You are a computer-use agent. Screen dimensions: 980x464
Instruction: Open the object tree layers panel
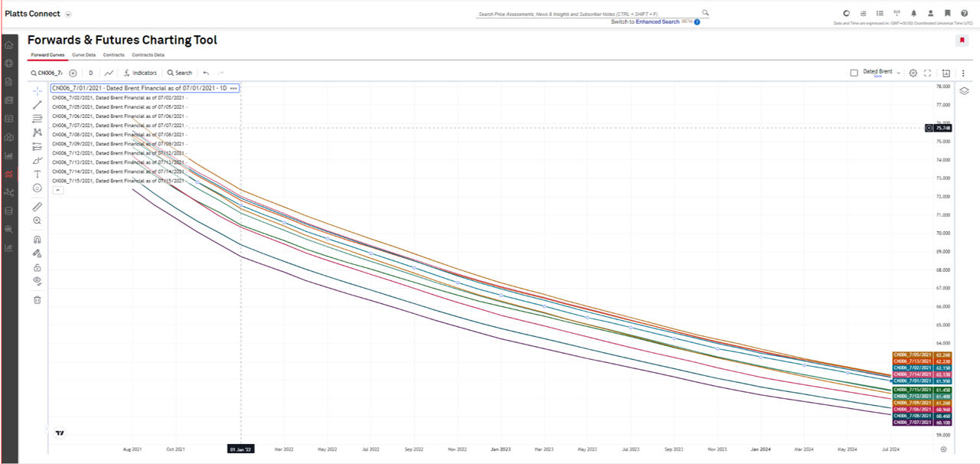click(964, 91)
